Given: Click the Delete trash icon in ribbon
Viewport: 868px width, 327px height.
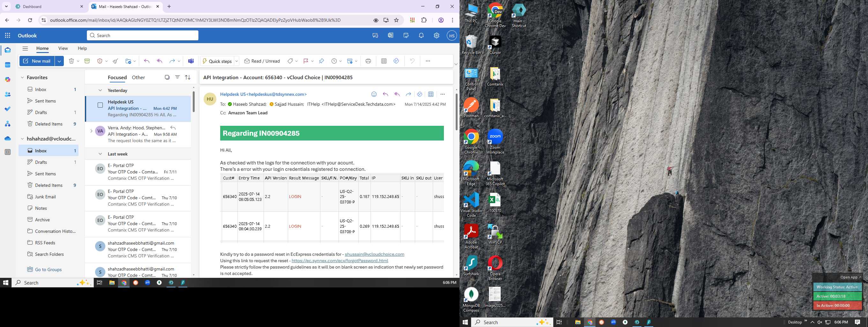Looking at the screenshot, I should (x=71, y=61).
